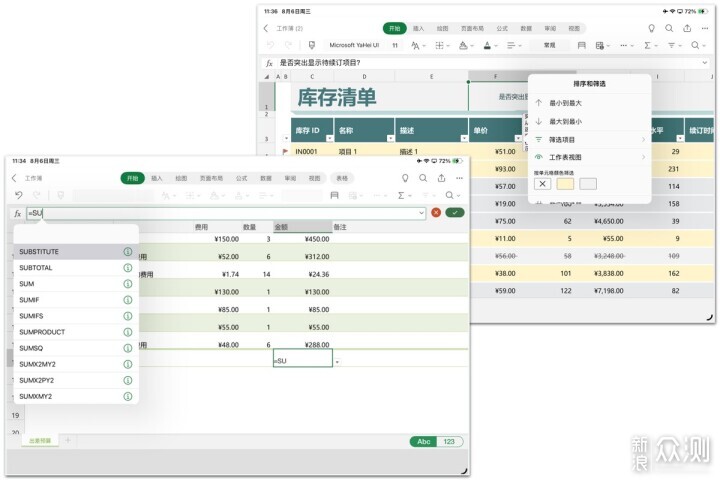Select Microsoft YaHei UI font box
Image resolution: width=720 pixels, height=481 pixels.
[354, 45]
